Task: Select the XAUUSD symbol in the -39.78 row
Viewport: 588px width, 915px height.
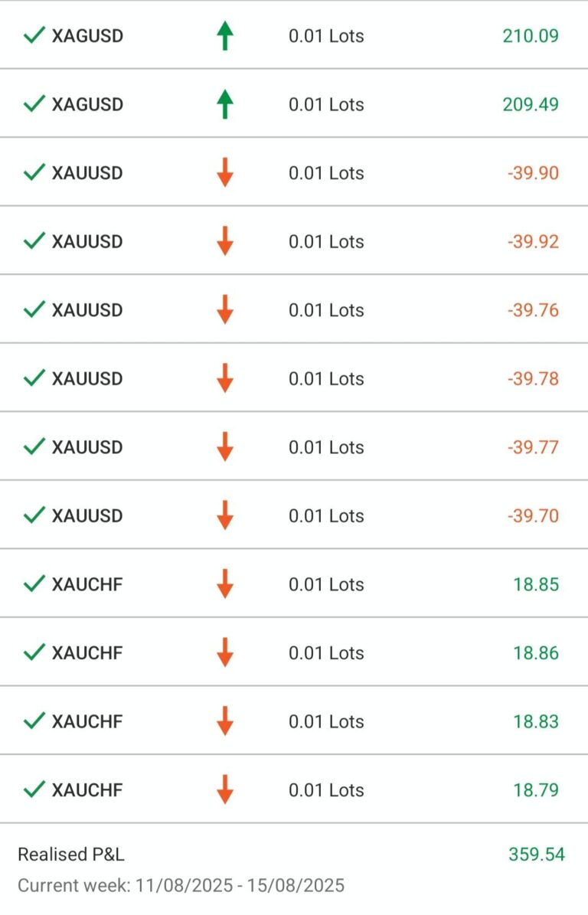Action: (x=87, y=379)
